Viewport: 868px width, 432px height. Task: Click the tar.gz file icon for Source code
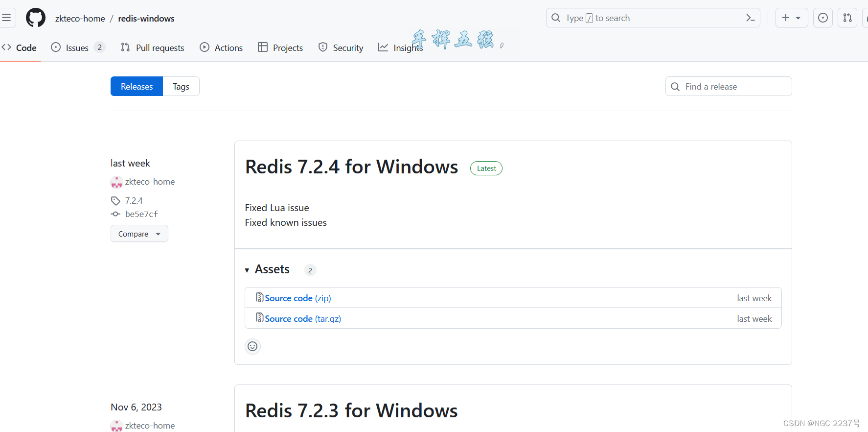click(x=259, y=318)
